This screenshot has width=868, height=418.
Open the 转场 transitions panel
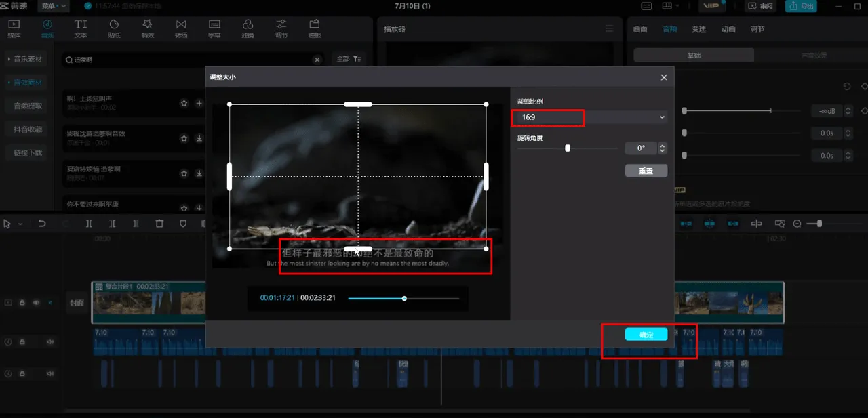[181, 28]
